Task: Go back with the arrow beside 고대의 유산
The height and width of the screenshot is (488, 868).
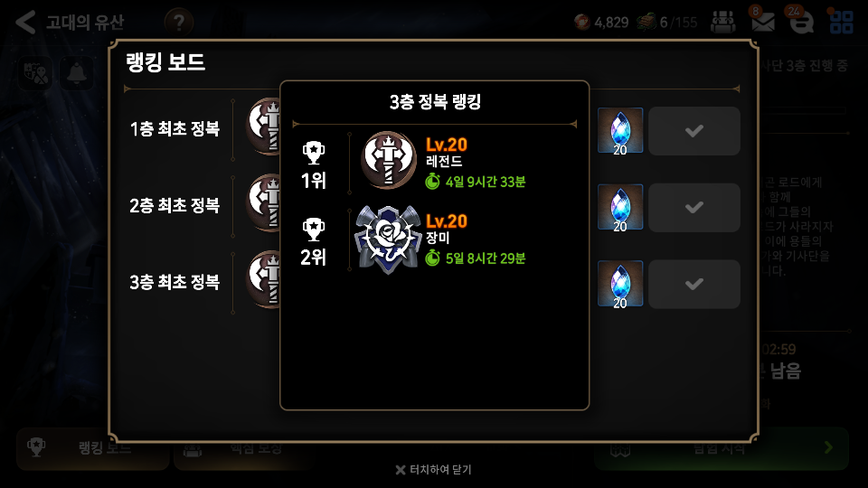Action: 25,22
